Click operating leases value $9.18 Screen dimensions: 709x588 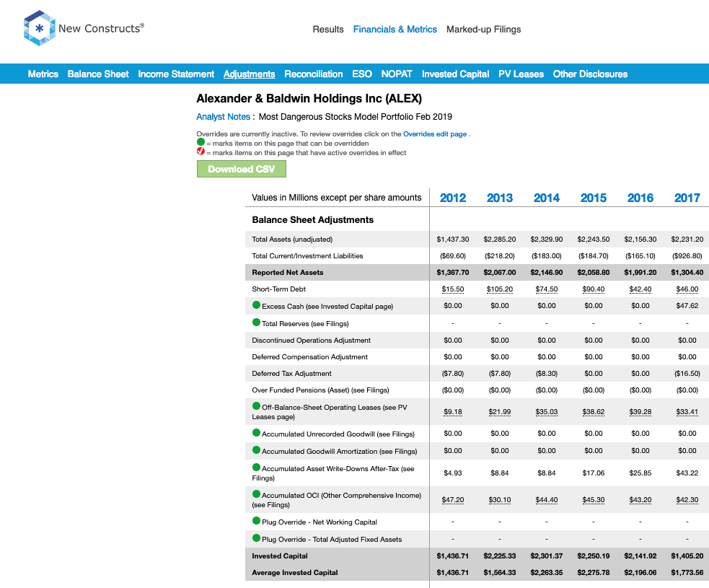pos(453,411)
